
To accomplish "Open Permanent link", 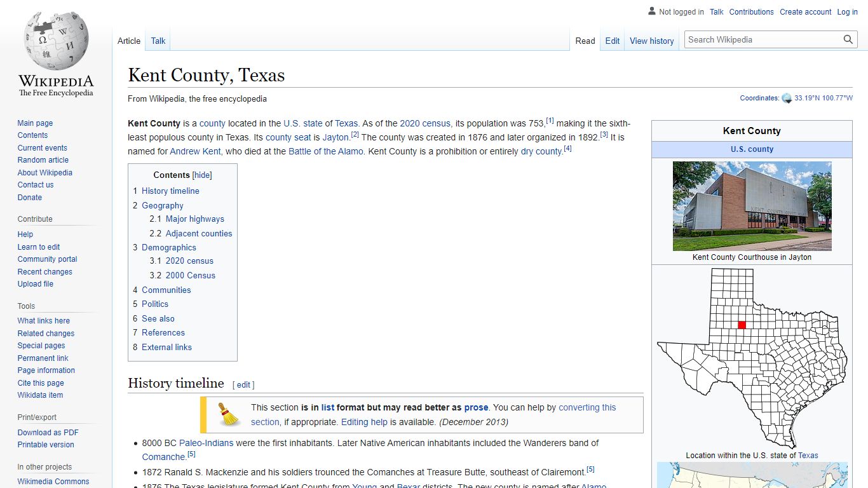I will [43, 358].
